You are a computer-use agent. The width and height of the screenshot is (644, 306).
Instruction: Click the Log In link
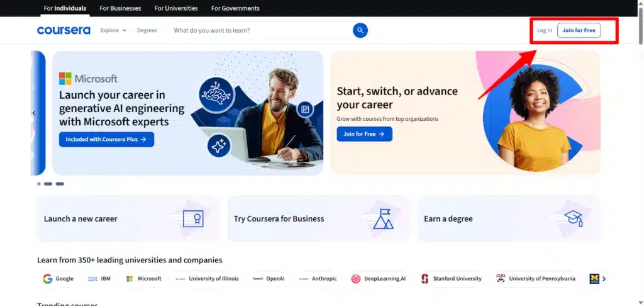(x=545, y=30)
